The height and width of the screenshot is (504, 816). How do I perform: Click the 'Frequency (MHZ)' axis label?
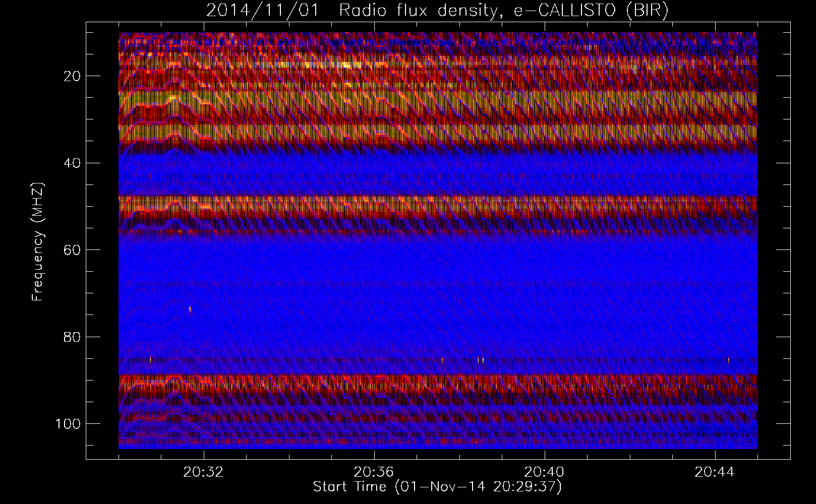tap(38, 241)
